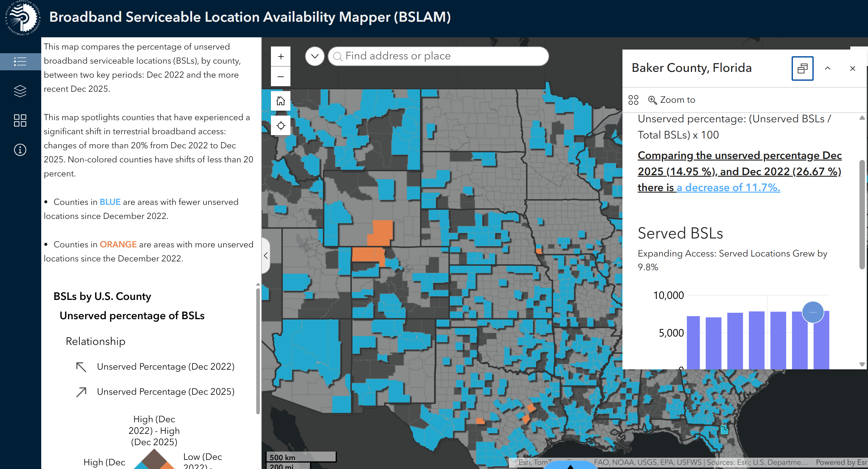Click "Baker County, Florida" popup title
Image resolution: width=868 pixels, height=469 pixels.
691,68
